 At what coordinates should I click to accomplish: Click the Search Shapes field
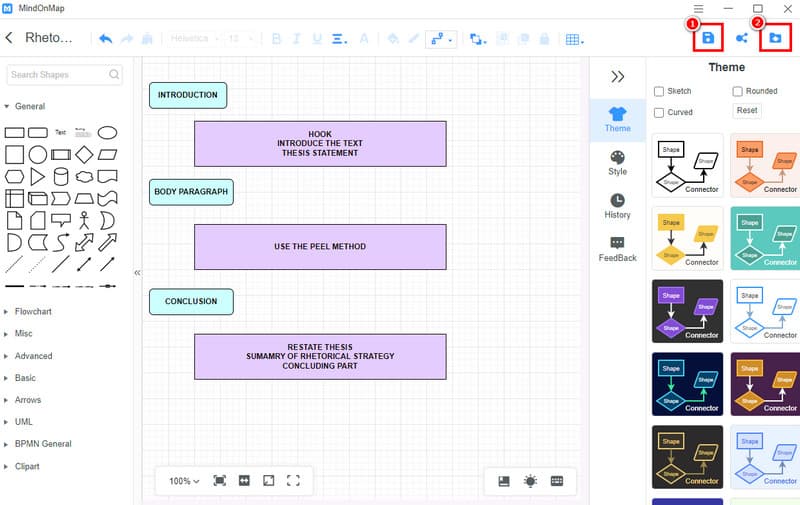(58, 74)
